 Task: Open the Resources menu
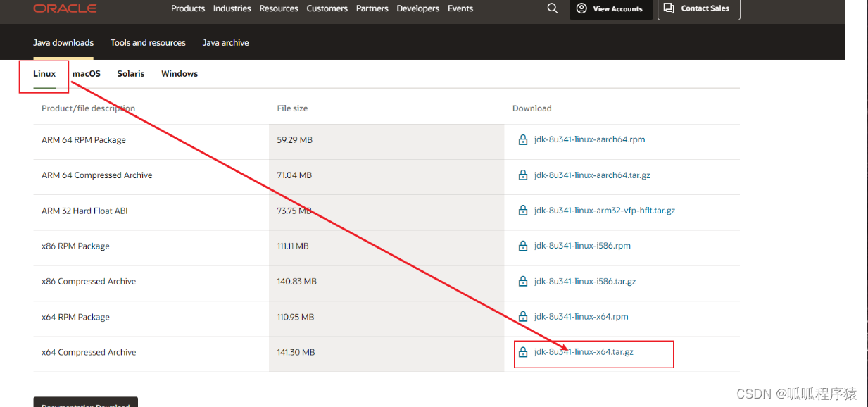(x=279, y=8)
